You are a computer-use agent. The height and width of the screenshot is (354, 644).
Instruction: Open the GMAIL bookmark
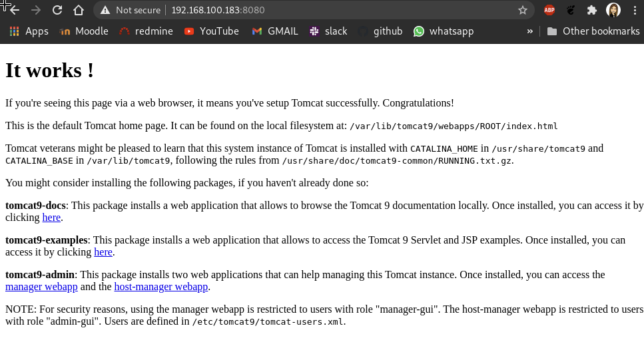pyautogui.click(x=274, y=31)
